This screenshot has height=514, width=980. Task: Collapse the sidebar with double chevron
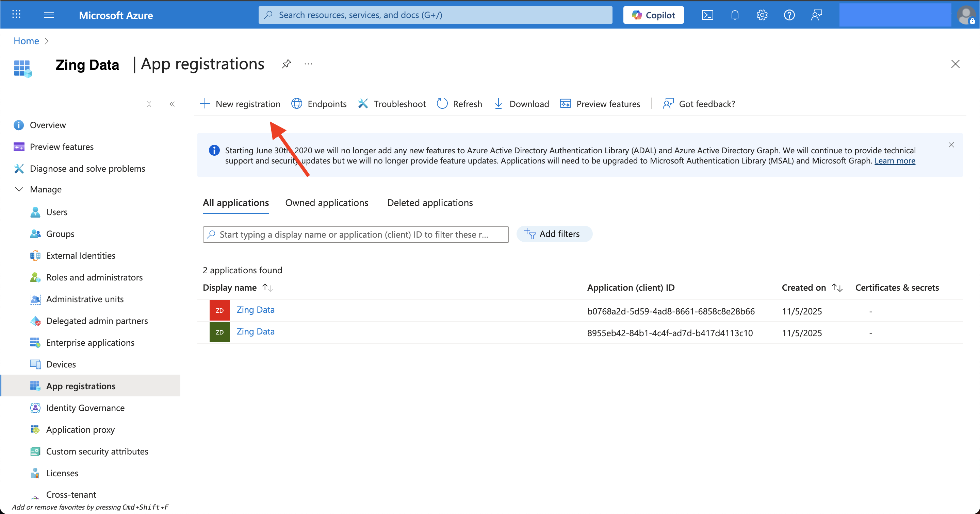[x=172, y=104]
